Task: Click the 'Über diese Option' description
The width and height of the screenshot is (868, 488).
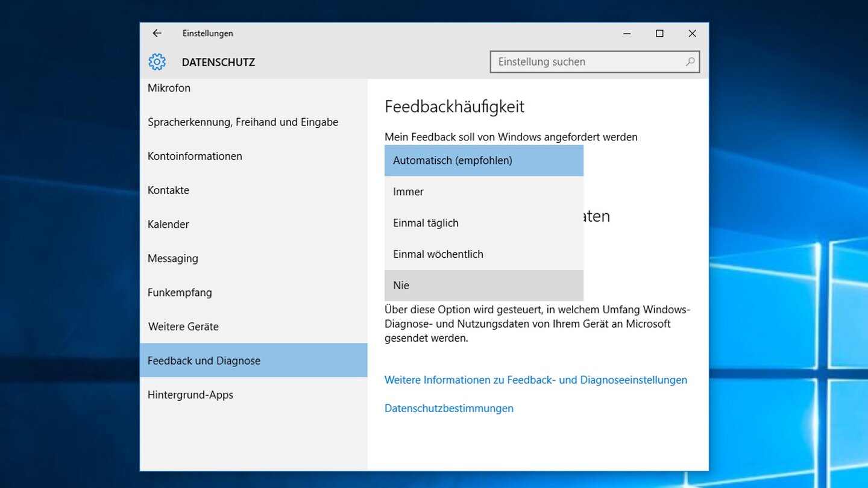Action: click(538, 324)
